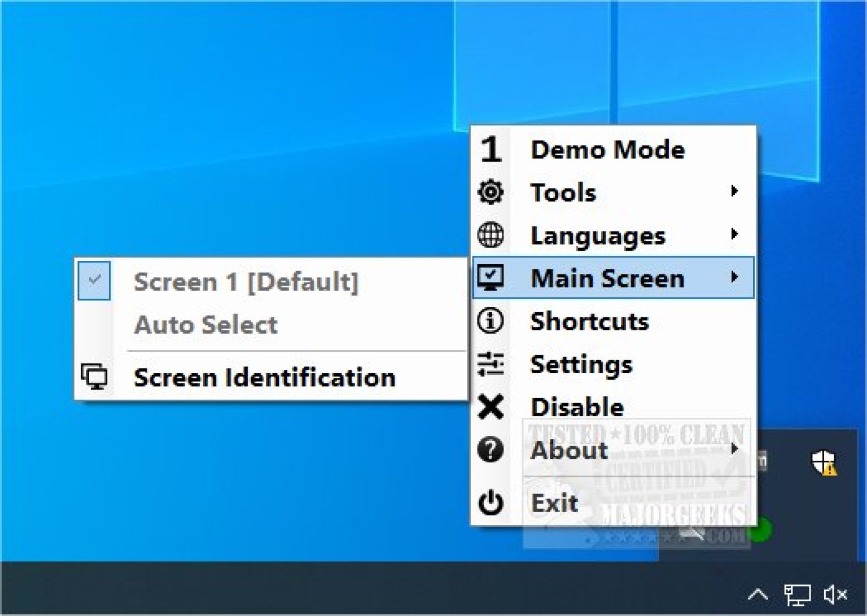
Task: Select Exit from the menu
Action: click(554, 502)
